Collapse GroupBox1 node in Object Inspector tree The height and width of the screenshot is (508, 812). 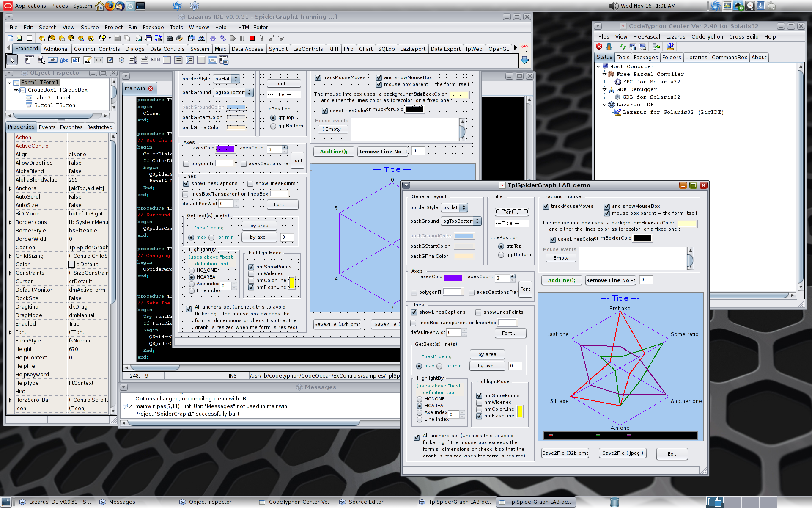(16, 90)
